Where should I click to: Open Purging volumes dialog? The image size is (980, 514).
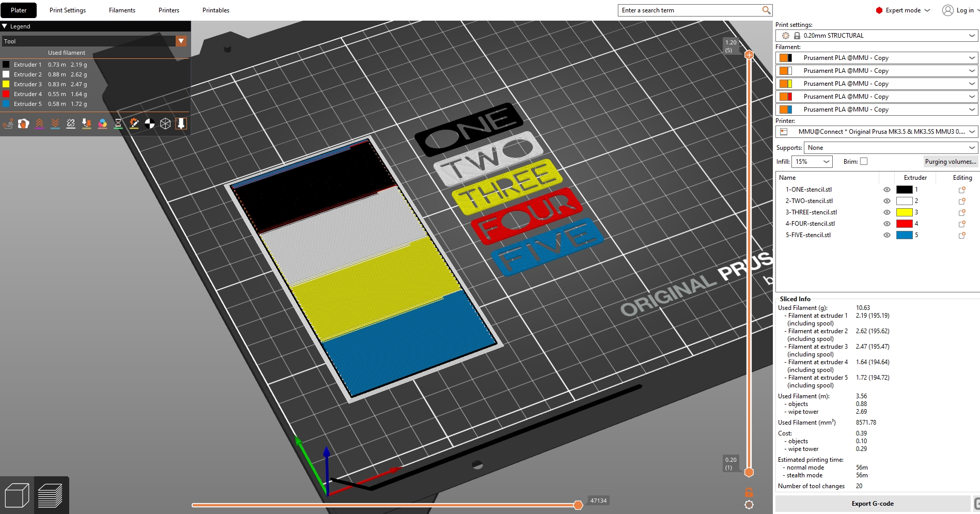tap(950, 162)
